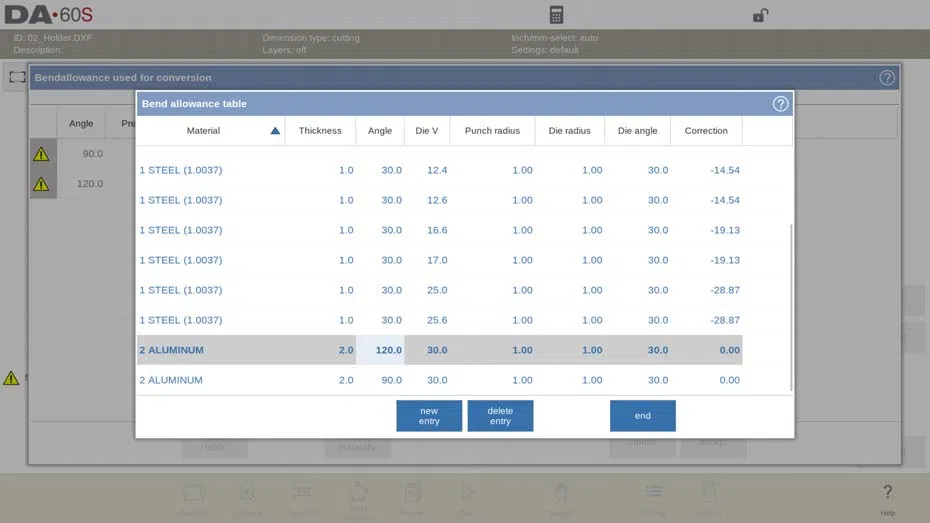Click the table's vertical scrollbar
930x523 pixels.
coord(791,307)
